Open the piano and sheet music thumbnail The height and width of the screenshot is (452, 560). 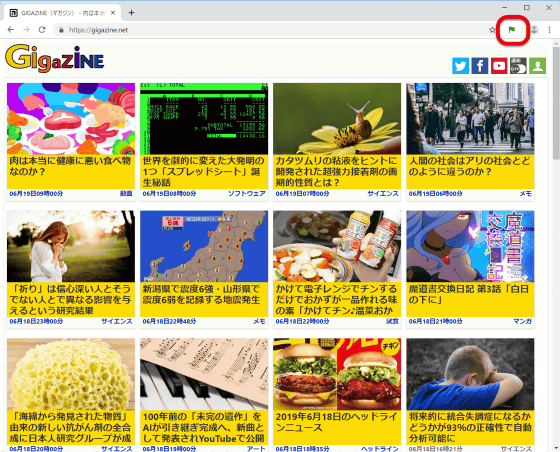click(x=204, y=374)
